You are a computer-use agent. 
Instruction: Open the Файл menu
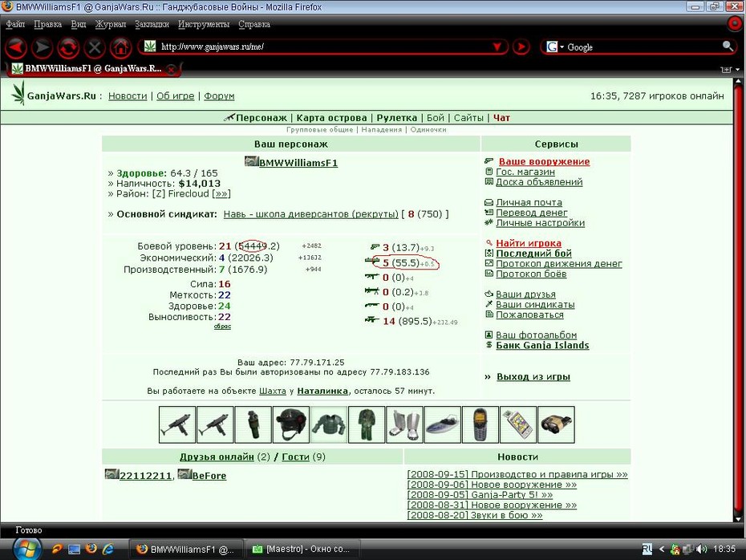pos(15,24)
